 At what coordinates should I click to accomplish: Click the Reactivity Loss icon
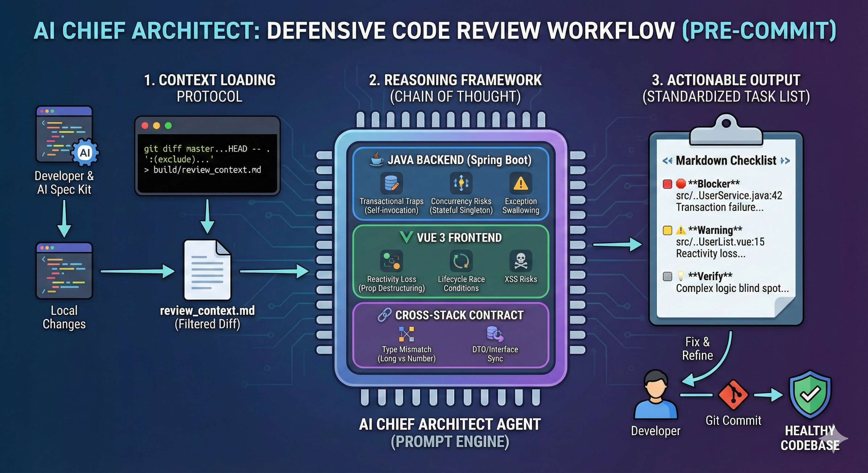(391, 261)
